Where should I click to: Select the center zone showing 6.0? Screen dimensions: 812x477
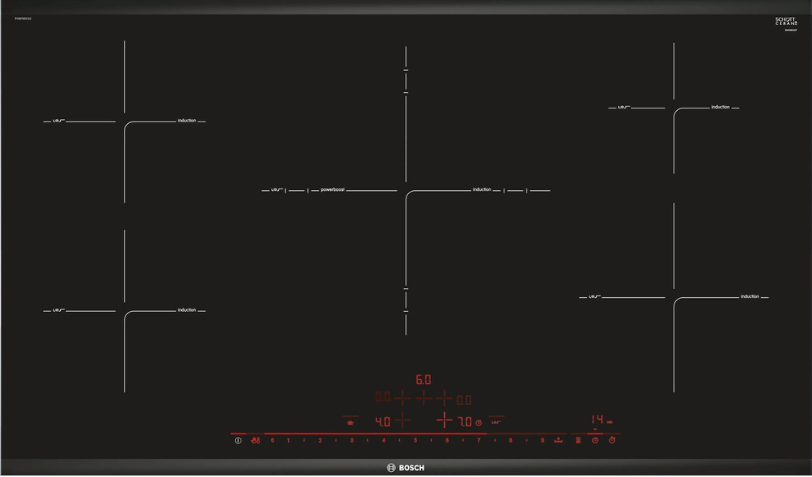coord(423,380)
